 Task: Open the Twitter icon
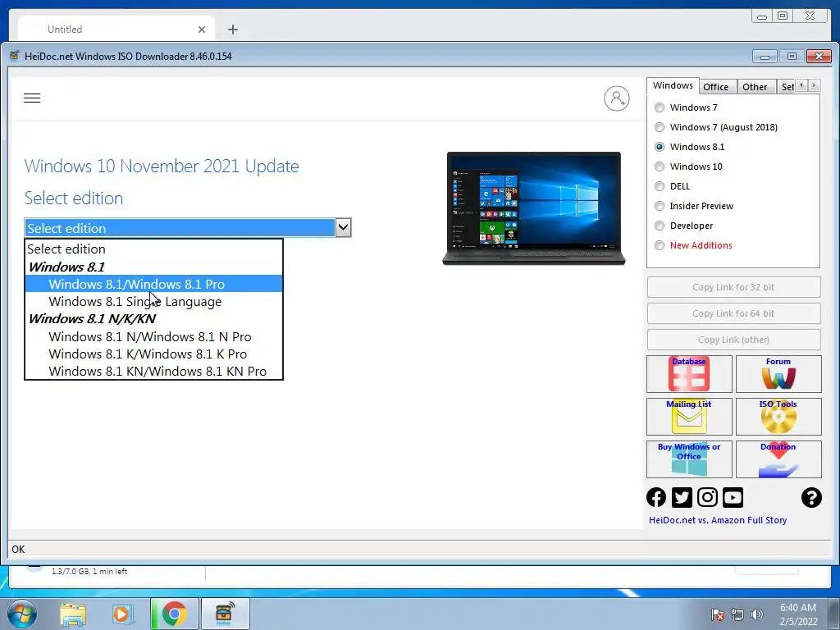pyautogui.click(x=682, y=497)
